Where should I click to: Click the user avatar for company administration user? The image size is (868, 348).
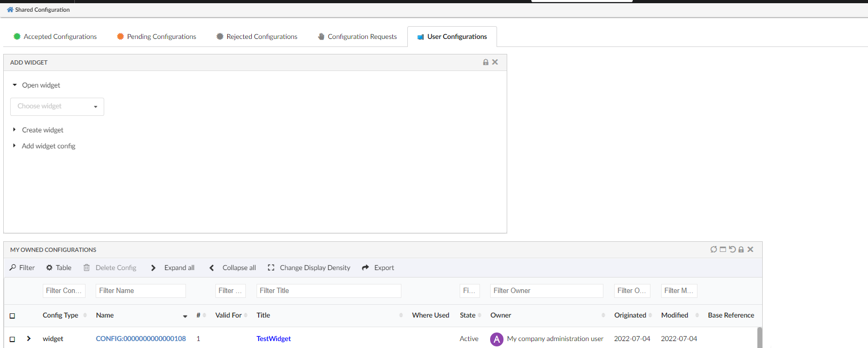coord(497,339)
